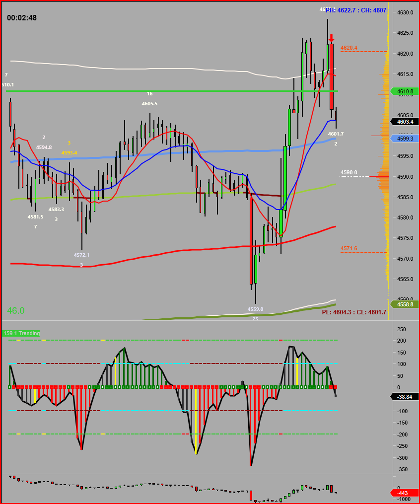Select the yellow 4593.4 swing label
Image resolution: width=420 pixels, height=504 pixels.
tap(70, 152)
